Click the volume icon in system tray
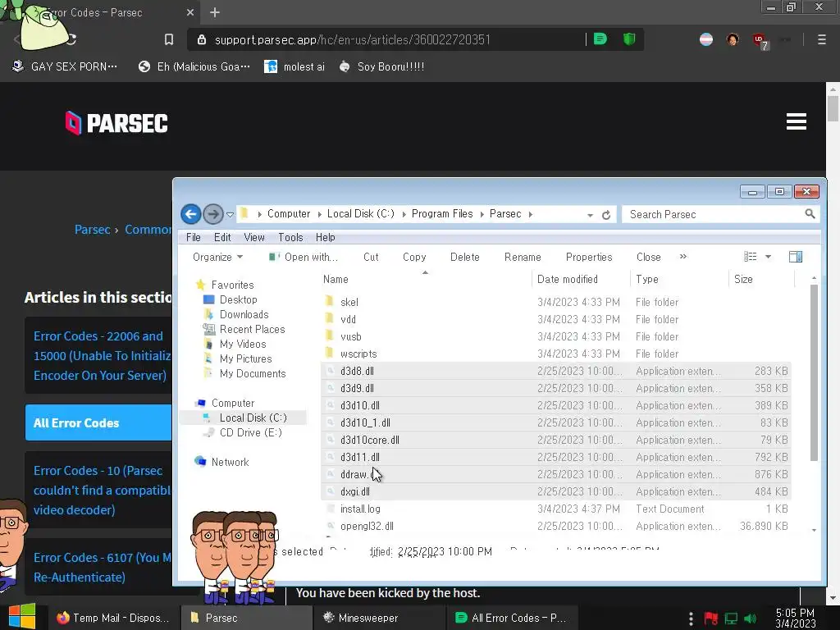This screenshot has height=630, width=840. tap(750, 619)
